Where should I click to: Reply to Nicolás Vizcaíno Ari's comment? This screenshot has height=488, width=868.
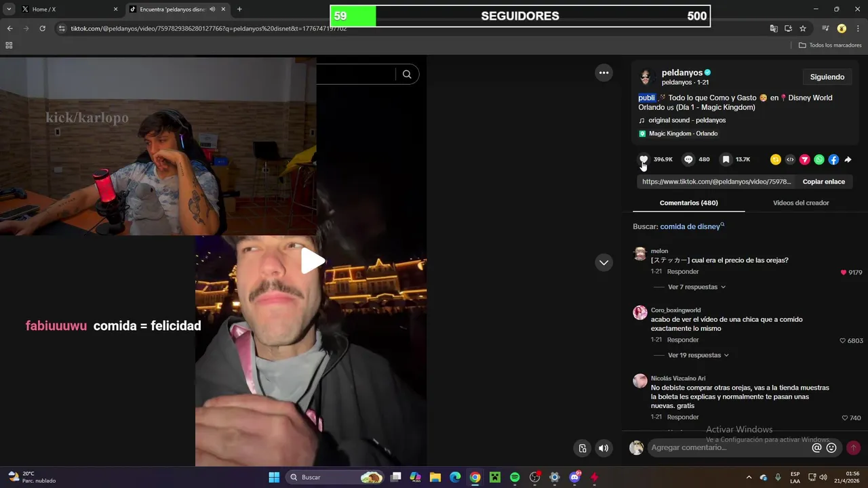pos(683,417)
